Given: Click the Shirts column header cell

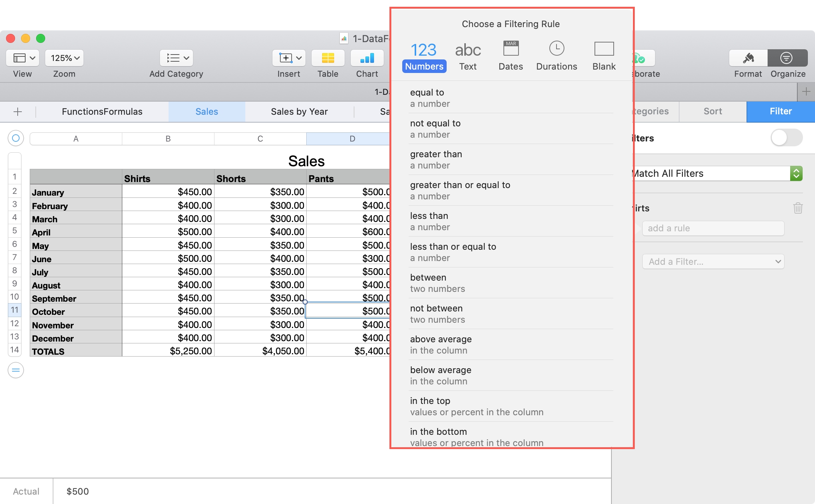Looking at the screenshot, I should click(x=168, y=177).
